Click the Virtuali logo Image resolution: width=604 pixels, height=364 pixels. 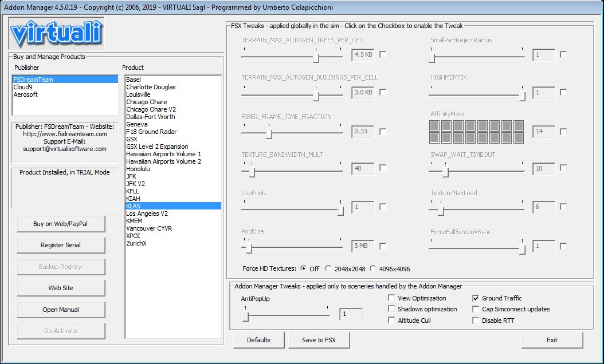tap(57, 33)
